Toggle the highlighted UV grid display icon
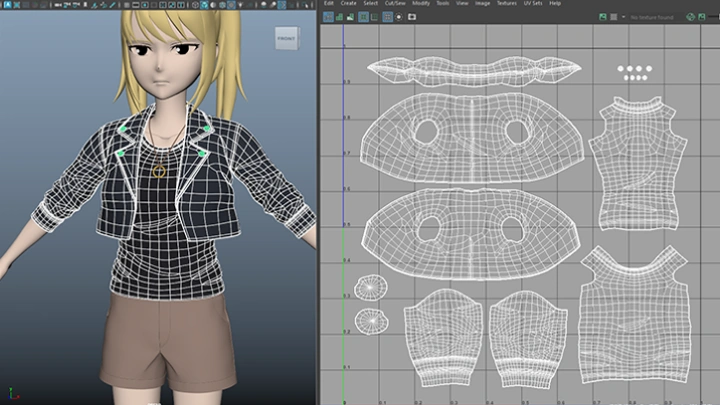720x405 pixels. (387, 17)
